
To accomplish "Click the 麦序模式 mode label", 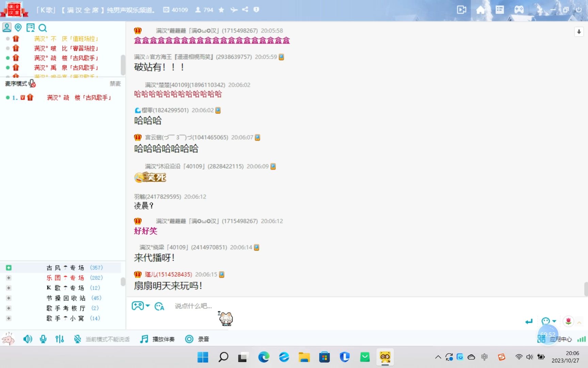I will point(16,83).
